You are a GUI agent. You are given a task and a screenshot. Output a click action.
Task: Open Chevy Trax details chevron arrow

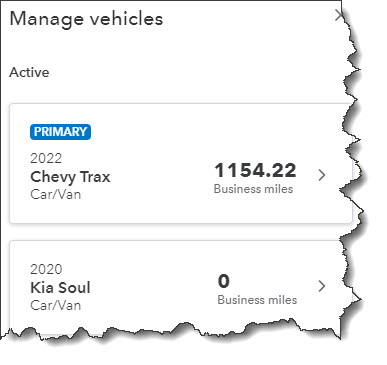(322, 175)
